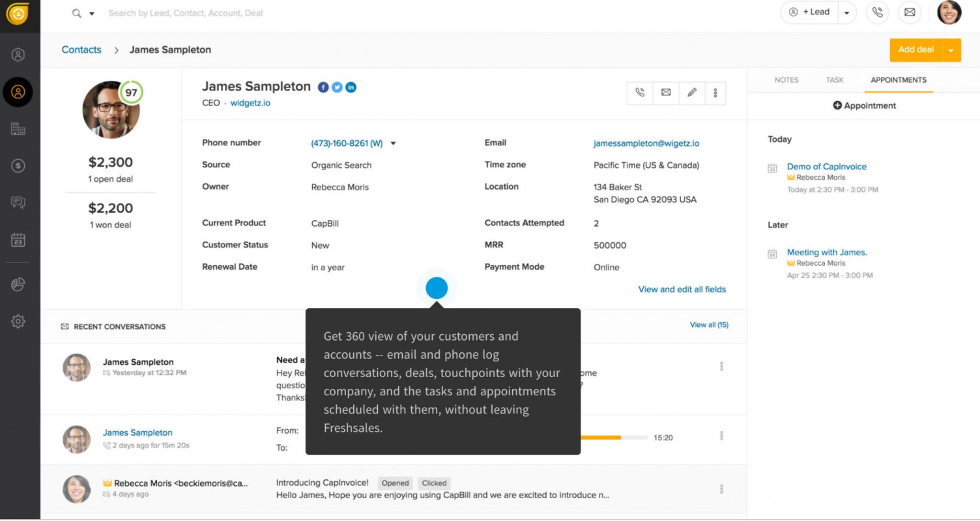The width and height of the screenshot is (980, 521).
Task: Open Reports pie chart icon in sidebar
Action: [x=18, y=284]
